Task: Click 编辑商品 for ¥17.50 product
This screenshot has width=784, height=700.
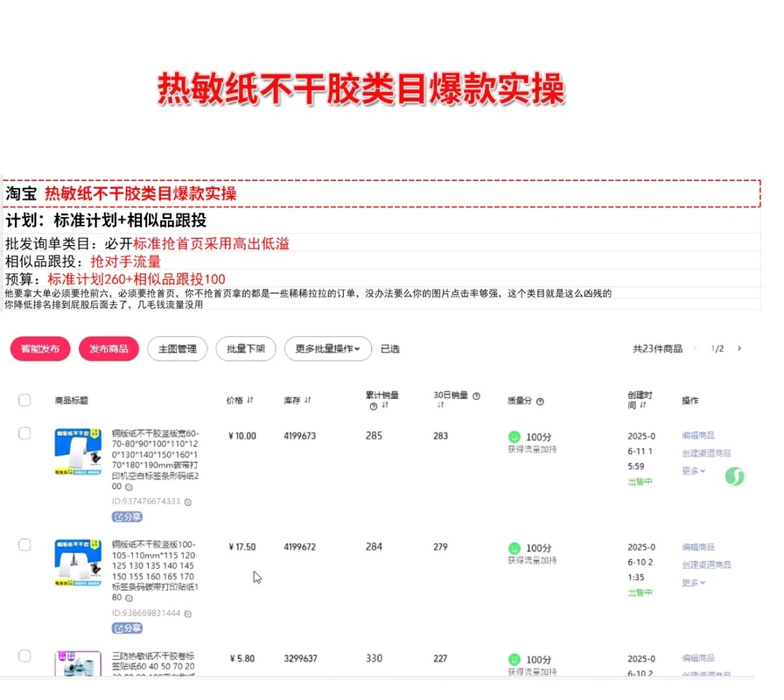Action: click(698, 547)
